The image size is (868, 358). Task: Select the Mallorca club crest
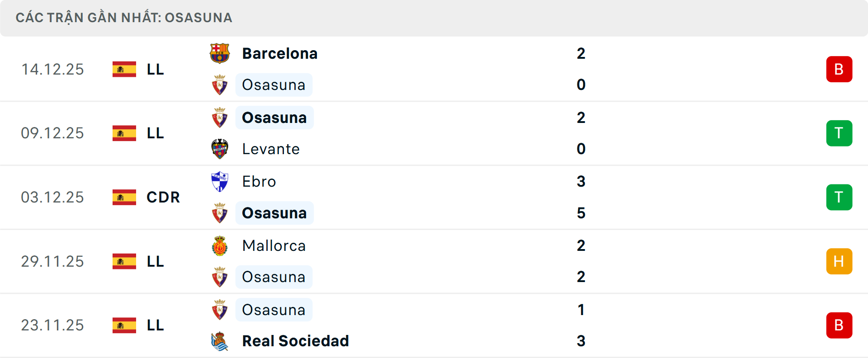point(220,246)
